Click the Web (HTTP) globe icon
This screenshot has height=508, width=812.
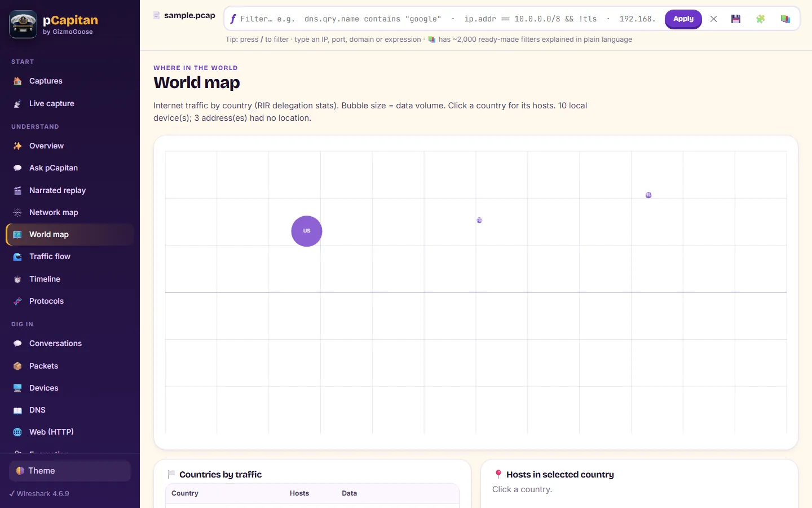(17, 432)
